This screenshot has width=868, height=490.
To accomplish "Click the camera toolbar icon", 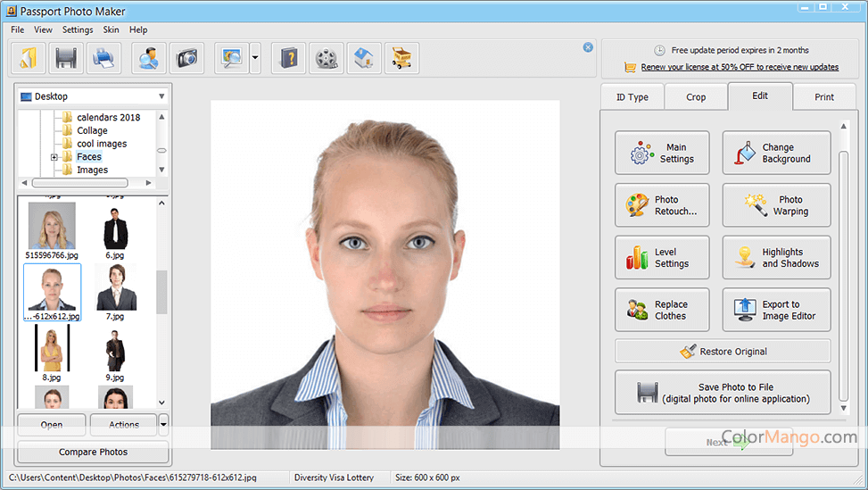I will (x=186, y=59).
